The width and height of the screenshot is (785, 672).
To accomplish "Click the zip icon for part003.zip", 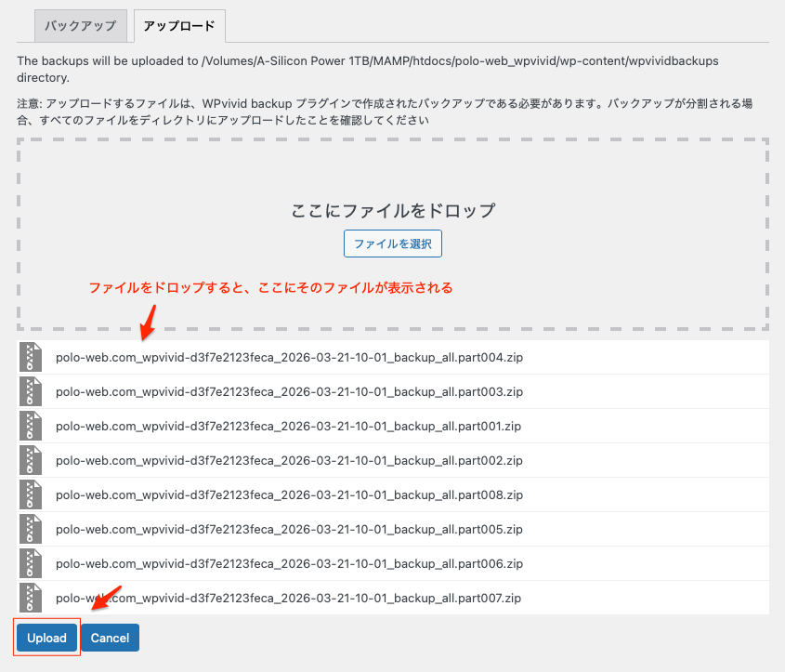I will (x=32, y=391).
